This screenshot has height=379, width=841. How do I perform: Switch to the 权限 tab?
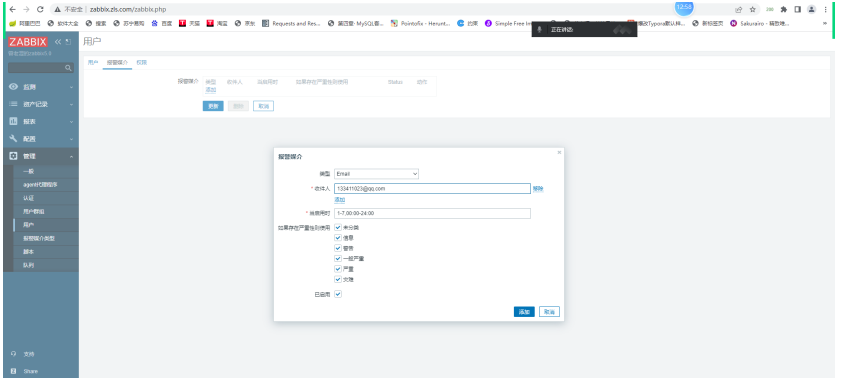click(x=142, y=63)
